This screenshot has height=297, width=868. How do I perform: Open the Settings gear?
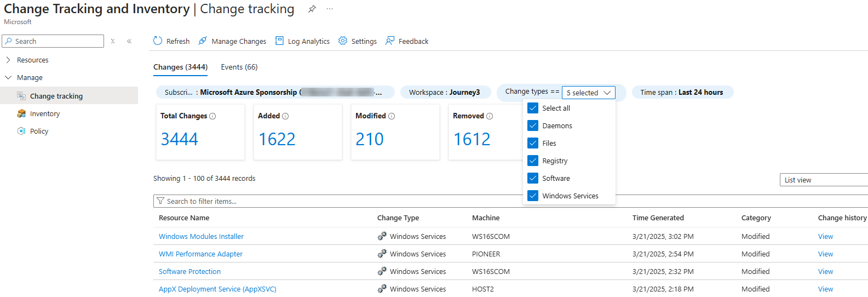point(343,41)
